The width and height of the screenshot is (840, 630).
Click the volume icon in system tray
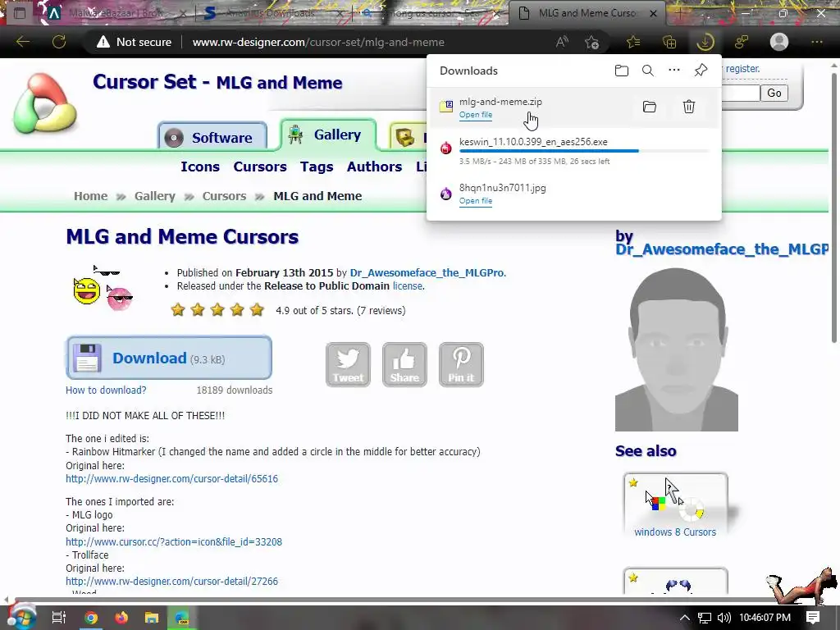click(724, 618)
